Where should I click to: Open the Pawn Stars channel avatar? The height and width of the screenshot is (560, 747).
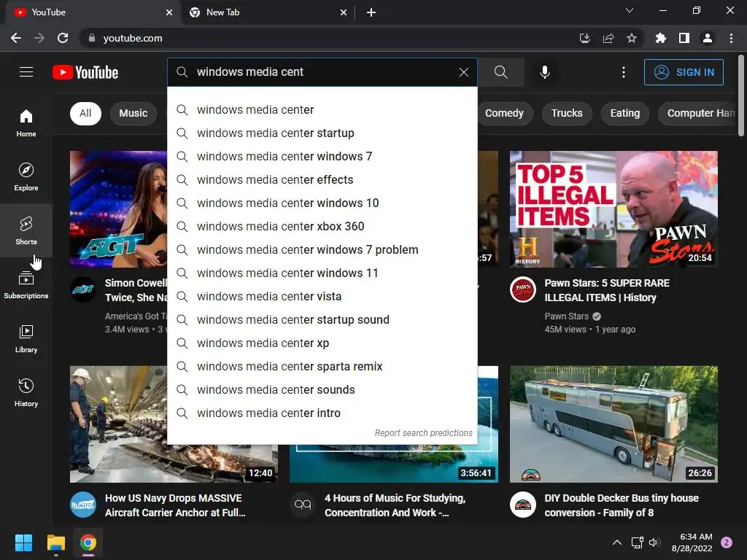(x=522, y=289)
